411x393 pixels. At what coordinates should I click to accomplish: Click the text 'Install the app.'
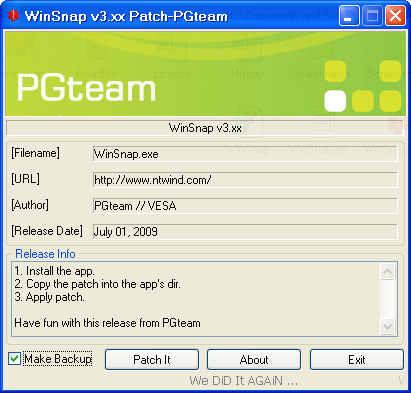coord(60,271)
